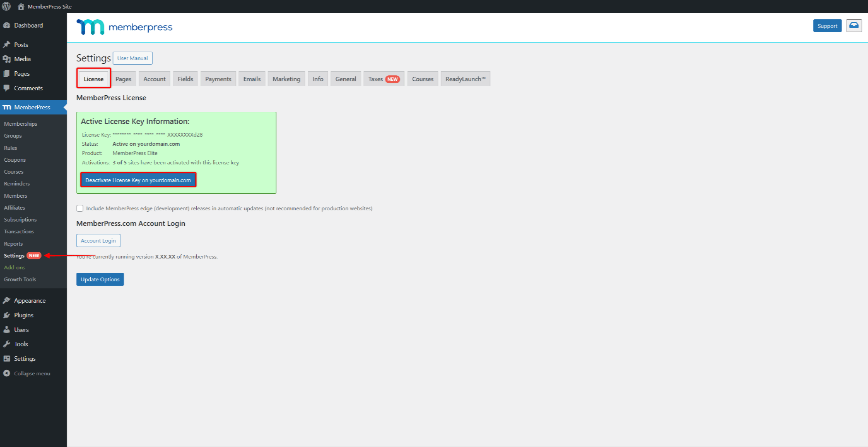Open the Marketing tab

(287, 79)
